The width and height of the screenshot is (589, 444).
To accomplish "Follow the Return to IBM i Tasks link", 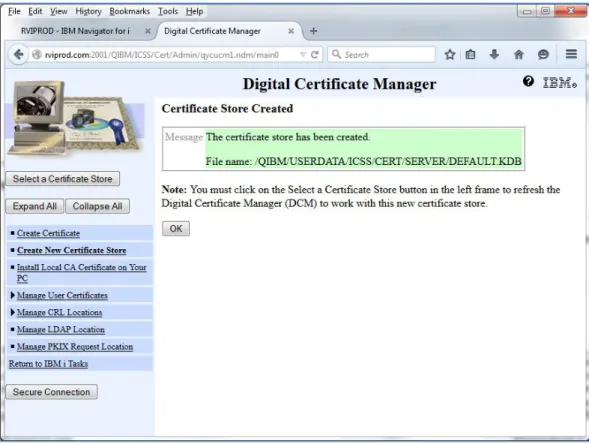I will (48, 364).
